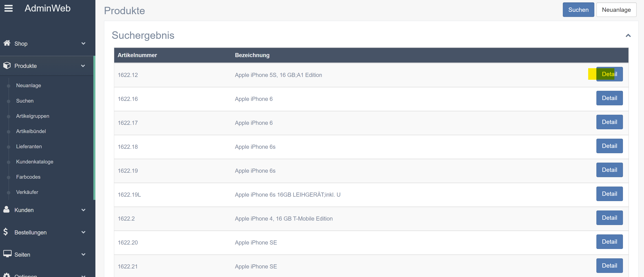Click 'Apple iPhone 6s 16GB LEIHGERÄT;inkl. U'
The height and width of the screenshot is (277, 644).
click(x=288, y=195)
